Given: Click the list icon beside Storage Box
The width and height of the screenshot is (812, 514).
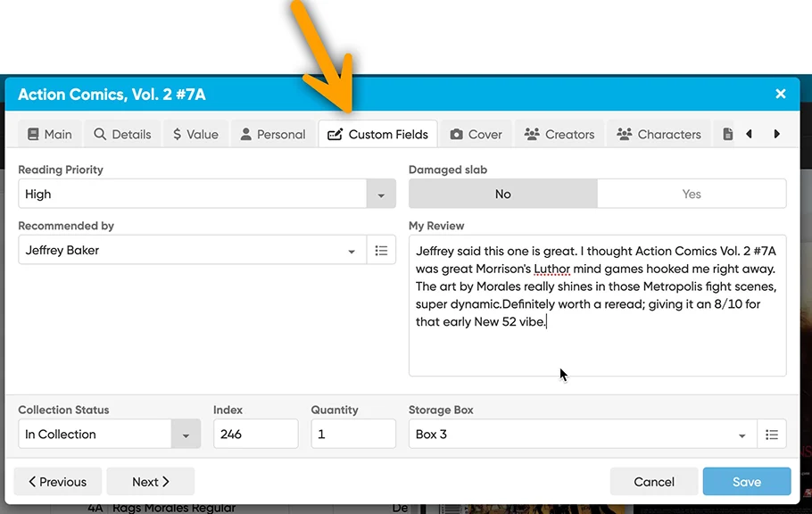Looking at the screenshot, I should click(772, 435).
